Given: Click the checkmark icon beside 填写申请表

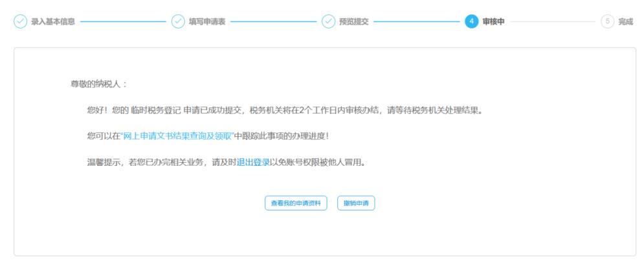Looking at the screenshot, I should pos(178,21).
